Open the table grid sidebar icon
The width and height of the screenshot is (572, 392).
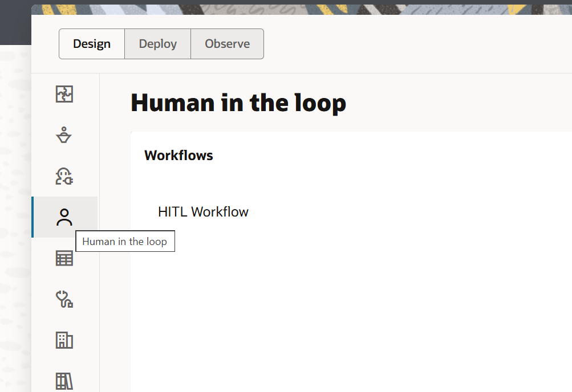[64, 258]
